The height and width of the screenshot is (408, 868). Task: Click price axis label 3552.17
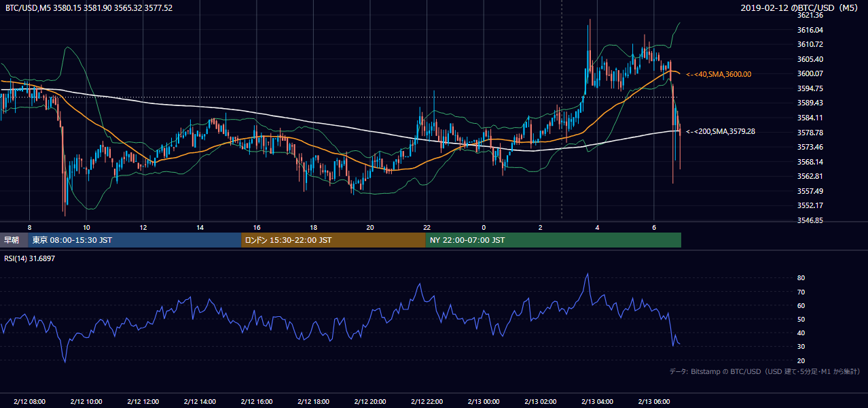click(810, 205)
